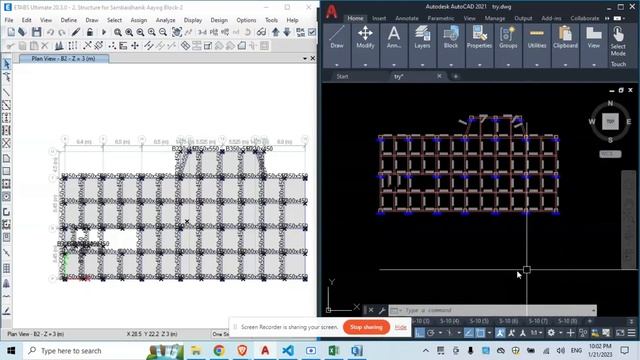Click Redo arrow in ETABS toolbar
Image resolution: width=640 pixels, height=360 pixels.
coord(62,32)
